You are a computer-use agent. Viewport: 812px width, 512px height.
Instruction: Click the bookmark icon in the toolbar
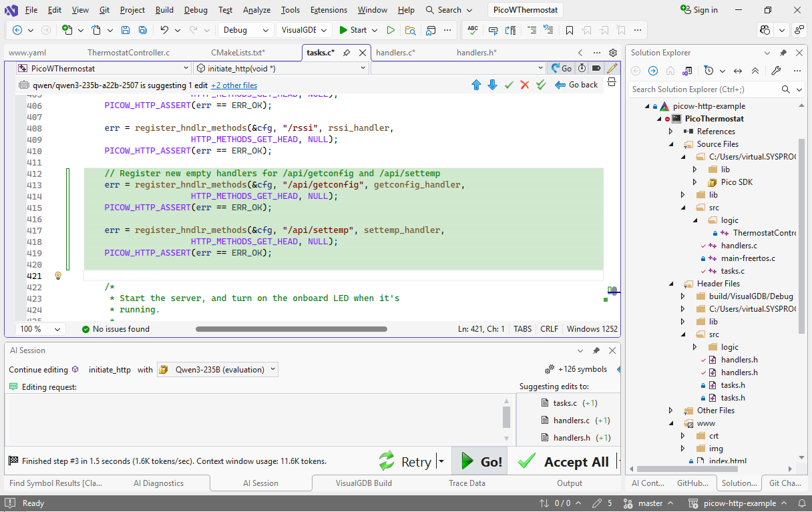pos(569,30)
